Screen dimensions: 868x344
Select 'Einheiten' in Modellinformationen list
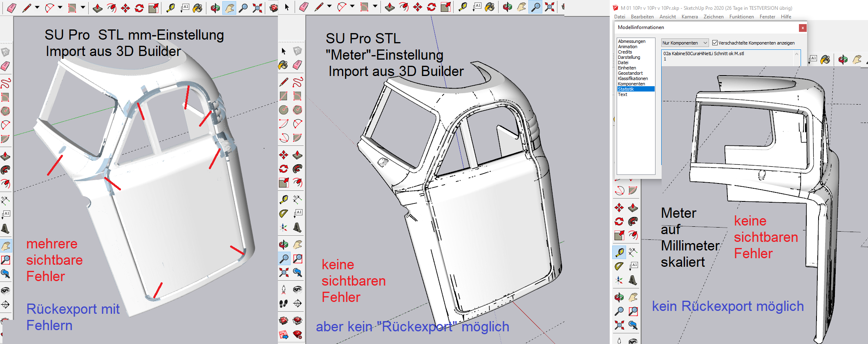[x=627, y=68]
